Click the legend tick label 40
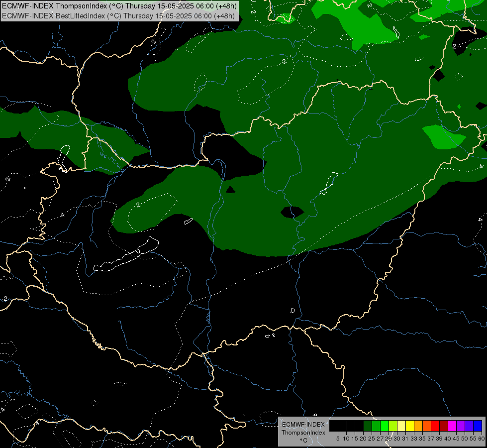This screenshot has width=487, height=448. 448,439
